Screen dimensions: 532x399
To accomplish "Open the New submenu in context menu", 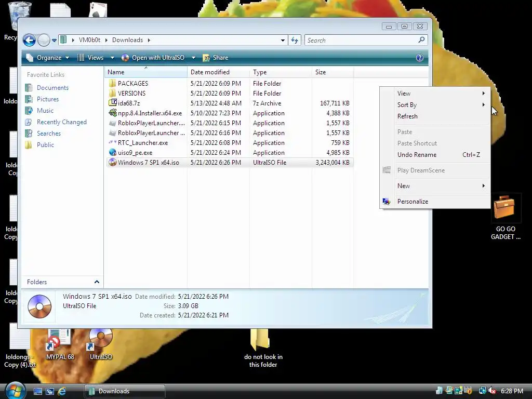I will pos(435,186).
